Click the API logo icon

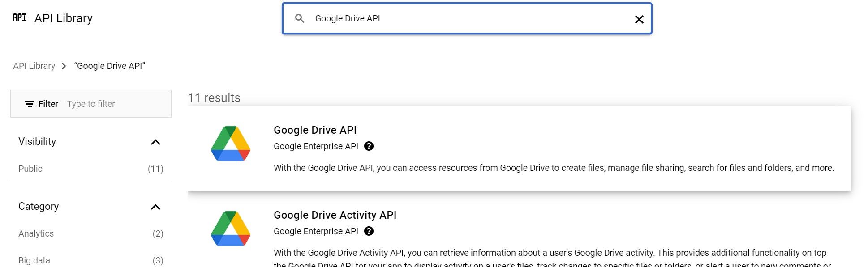pyautogui.click(x=20, y=18)
